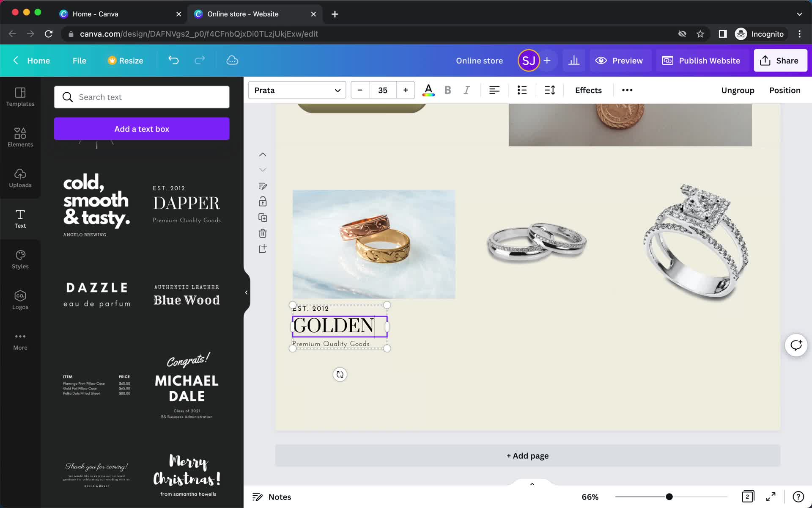Go back to Home

click(x=32, y=61)
